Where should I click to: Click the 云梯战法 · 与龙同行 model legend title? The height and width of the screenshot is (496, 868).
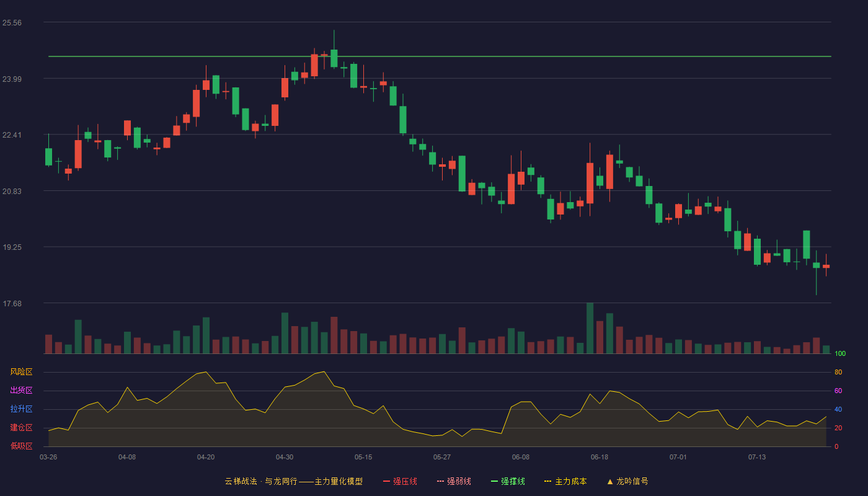click(x=293, y=481)
